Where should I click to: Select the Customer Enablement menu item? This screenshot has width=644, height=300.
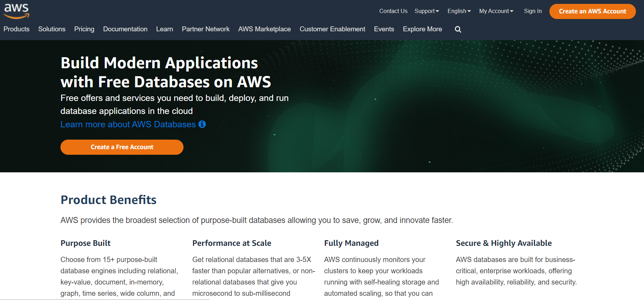tap(332, 29)
